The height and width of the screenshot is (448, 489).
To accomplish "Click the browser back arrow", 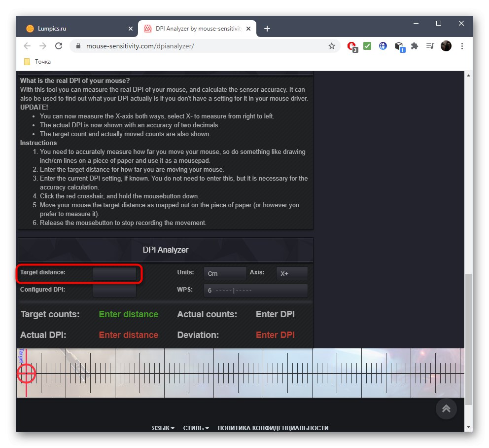I will pos(27,46).
